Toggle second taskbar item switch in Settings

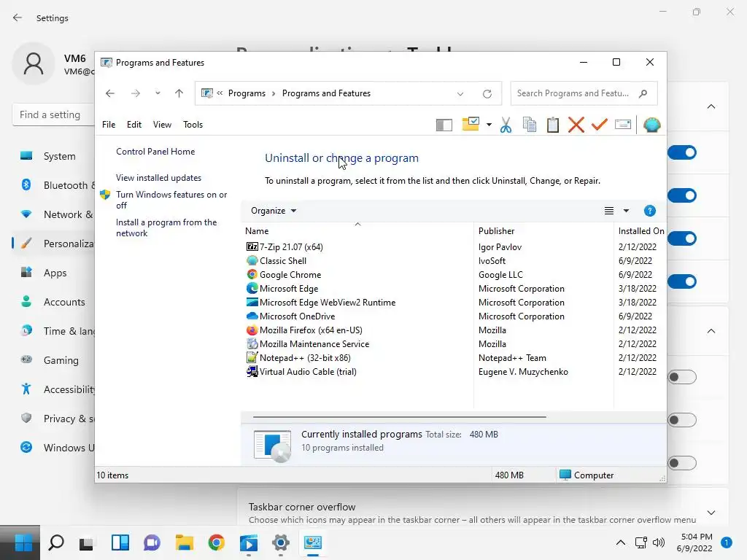tap(682, 195)
